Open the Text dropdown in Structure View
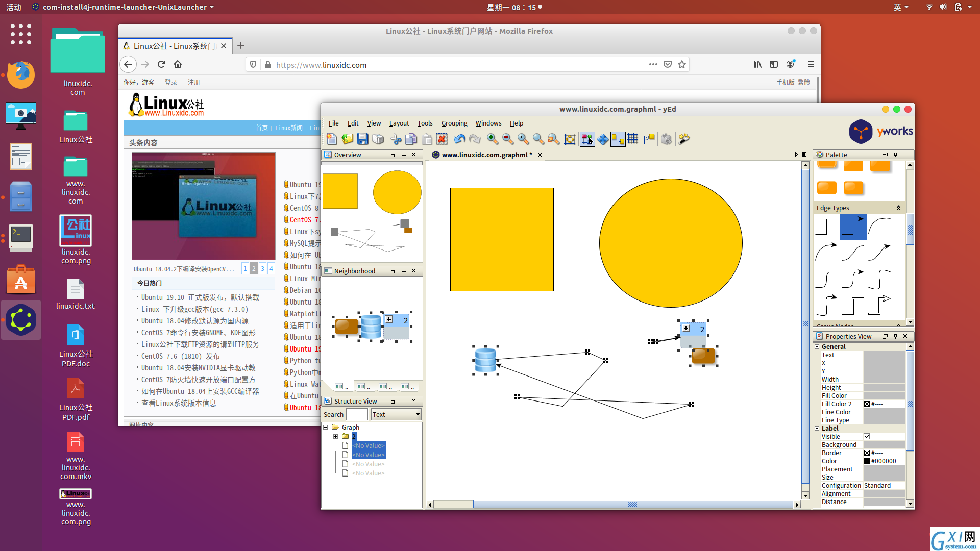 tap(396, 414)
